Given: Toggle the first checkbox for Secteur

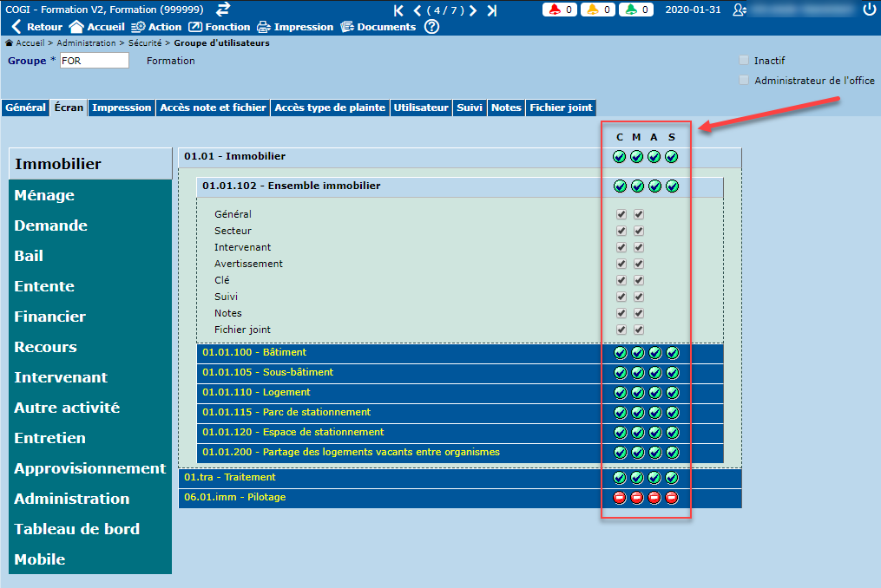Looking at the screenshot, I should (621, 231).
